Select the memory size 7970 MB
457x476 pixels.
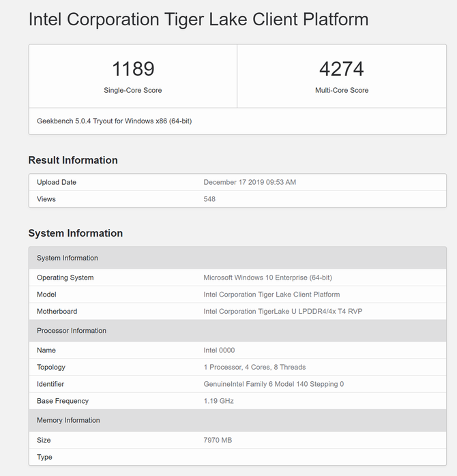point(218,440)
